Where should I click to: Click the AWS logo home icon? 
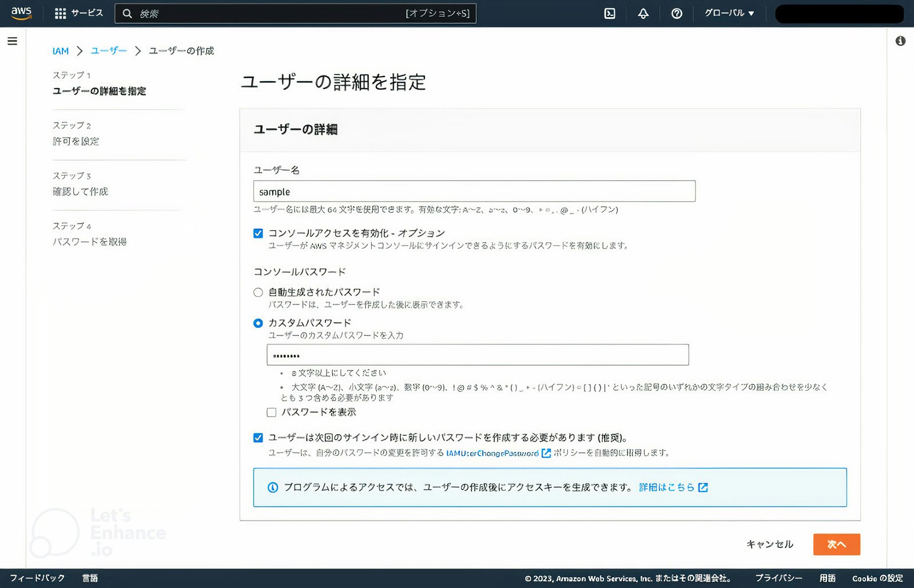coord(21,13)
